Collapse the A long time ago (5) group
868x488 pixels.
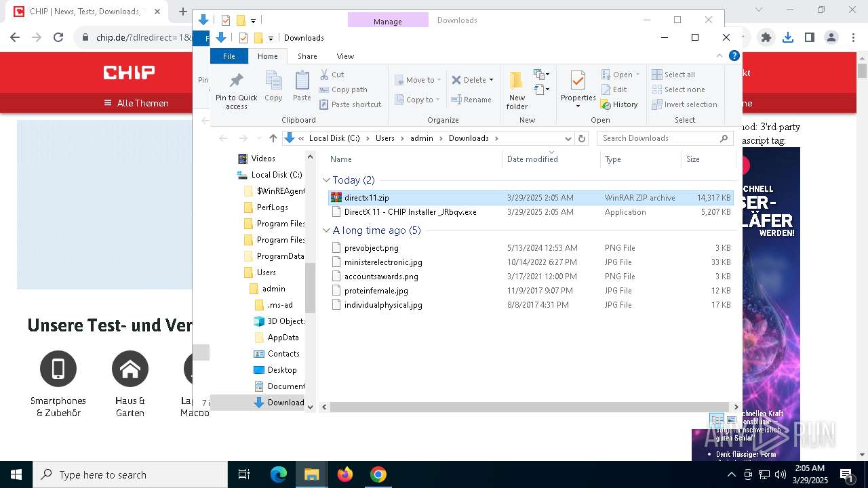pos(326,230)
